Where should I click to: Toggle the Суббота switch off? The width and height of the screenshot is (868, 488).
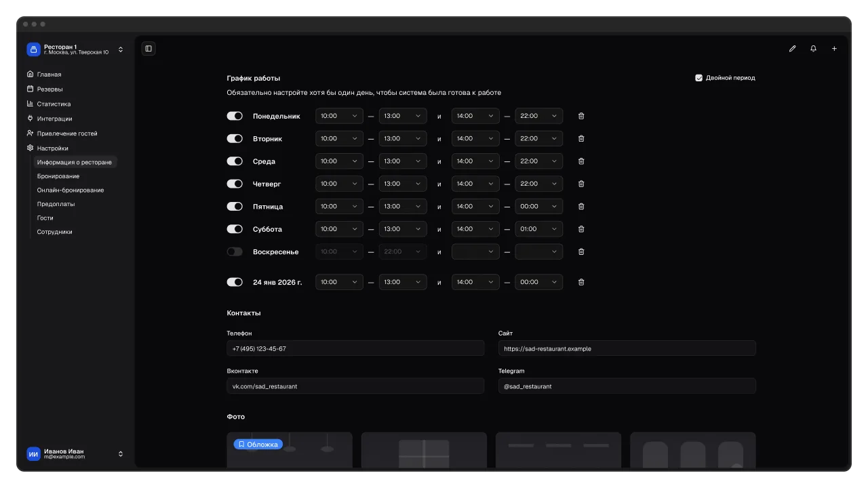tap(235, 229)
